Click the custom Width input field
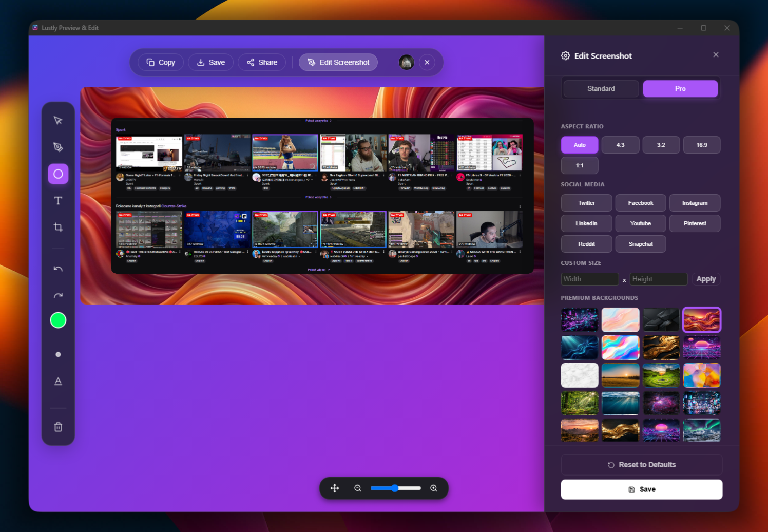Screen dimensions: 768x532 point(589,279)
